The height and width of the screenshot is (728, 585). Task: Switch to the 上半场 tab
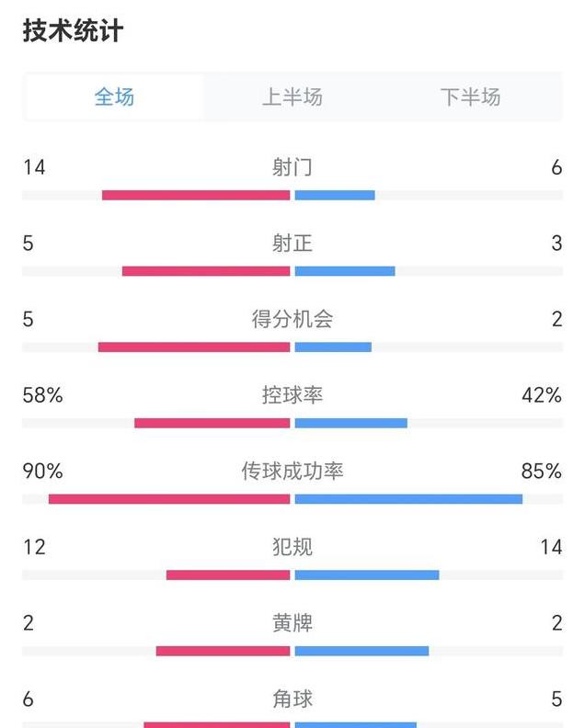pos(292,97)
